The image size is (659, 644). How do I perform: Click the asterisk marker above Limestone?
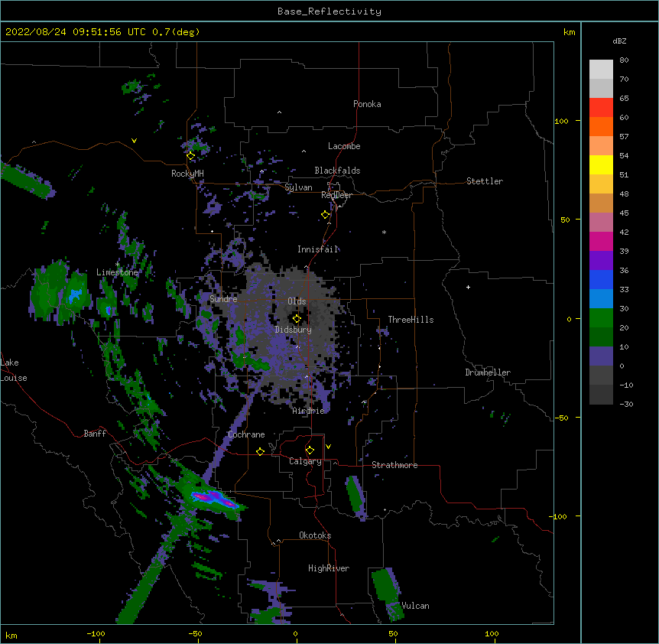tap(118, 264)
